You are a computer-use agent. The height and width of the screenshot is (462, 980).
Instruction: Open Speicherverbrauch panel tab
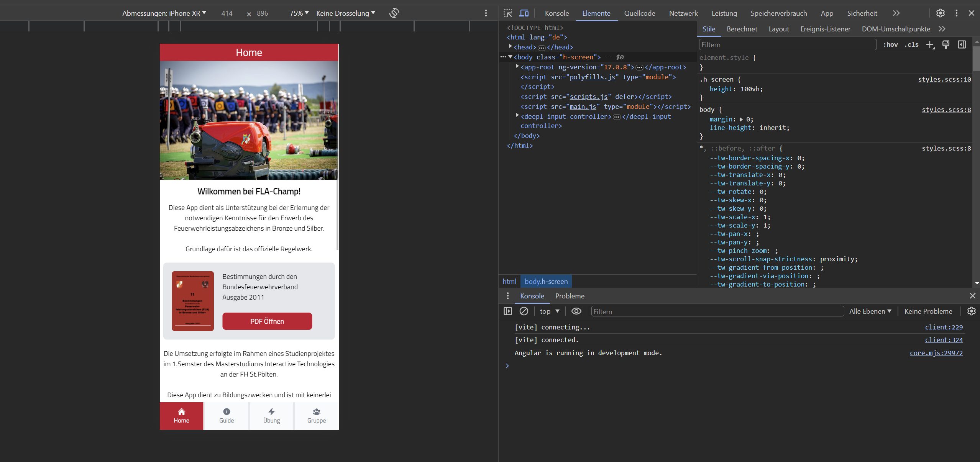(x=778, y=13)
